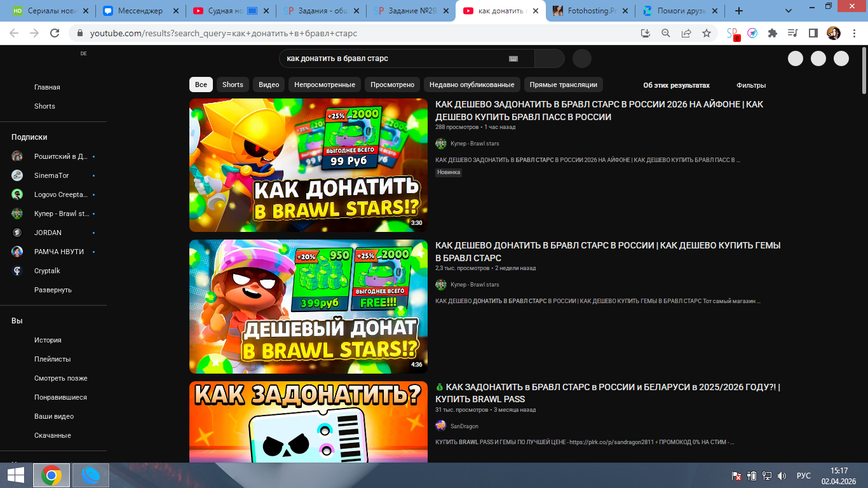This screenshot has height=488, width=868.
Task: Click the rocket extension icon
Action: point(752,33)
